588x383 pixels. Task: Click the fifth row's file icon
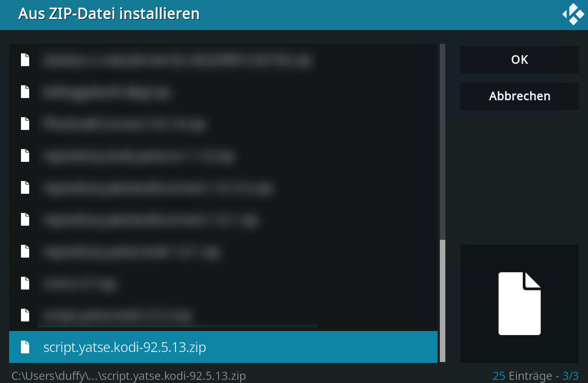[x=25, y=187]
